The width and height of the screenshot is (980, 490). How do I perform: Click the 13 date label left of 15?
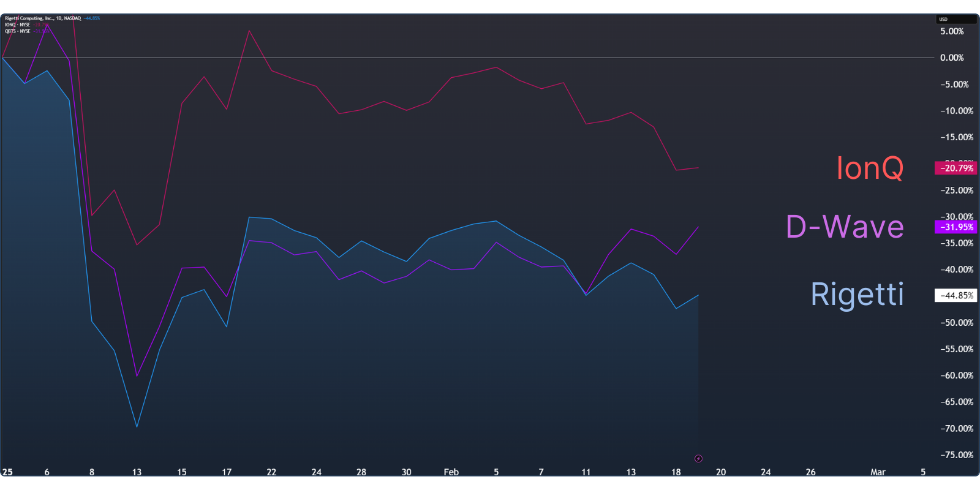[137, 472]
